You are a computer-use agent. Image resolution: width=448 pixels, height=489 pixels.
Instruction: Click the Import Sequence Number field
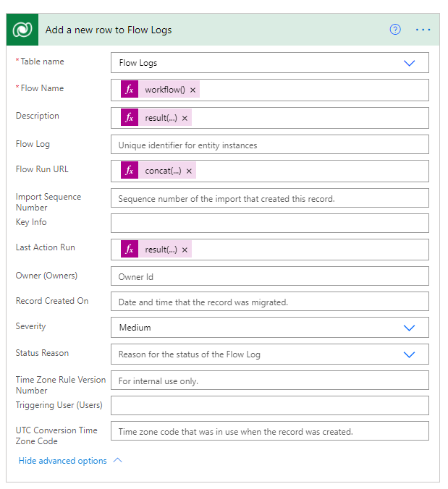pos(269,198)
